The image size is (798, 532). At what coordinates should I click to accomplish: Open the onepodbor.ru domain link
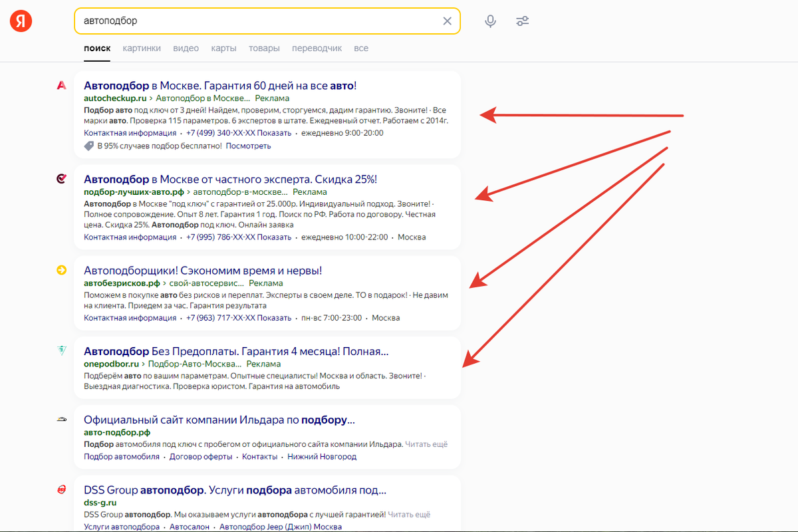tap(111, 364)
